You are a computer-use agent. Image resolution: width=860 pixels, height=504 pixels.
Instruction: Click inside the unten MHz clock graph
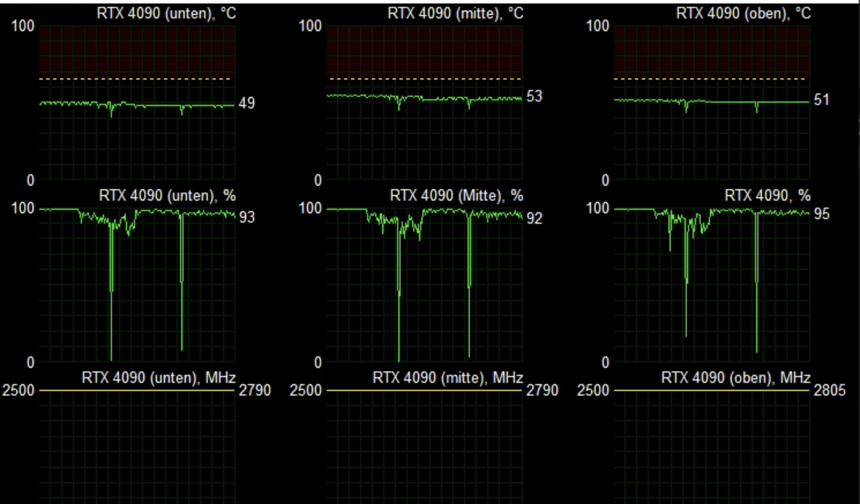pos(137,447)
